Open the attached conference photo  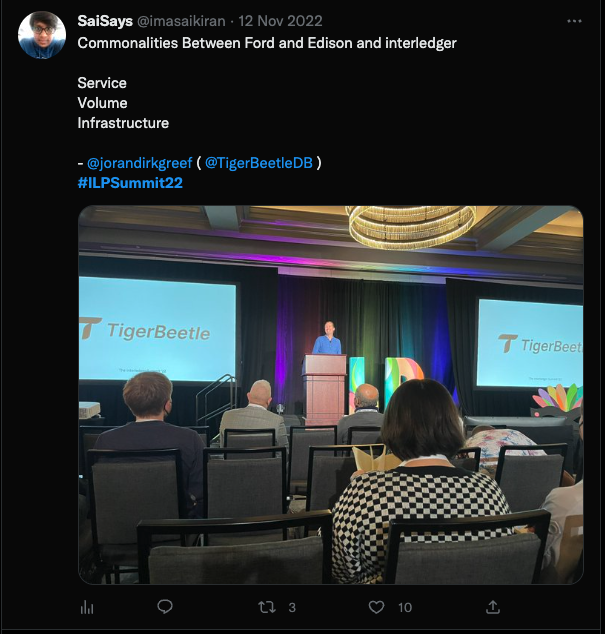330,395
